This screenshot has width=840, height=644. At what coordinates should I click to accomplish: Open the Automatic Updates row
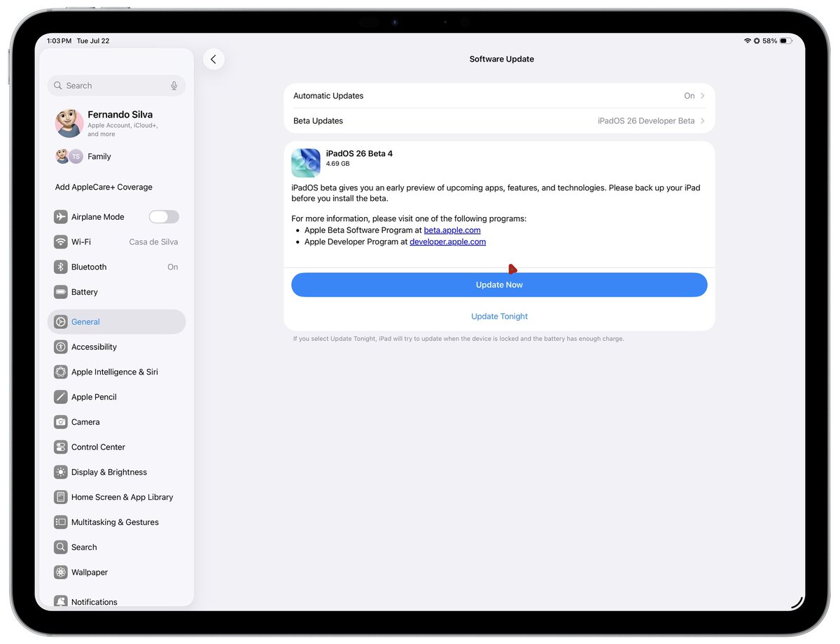coord(499,96)
